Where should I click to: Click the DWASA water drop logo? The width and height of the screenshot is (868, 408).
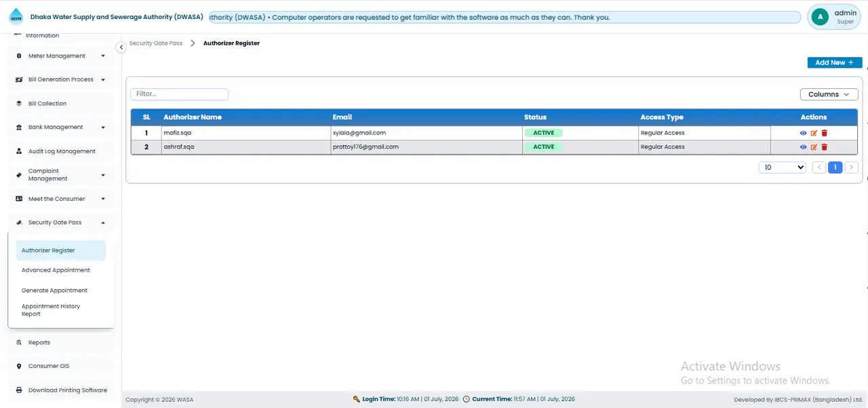pyautogui.click(x=16, y=16)
